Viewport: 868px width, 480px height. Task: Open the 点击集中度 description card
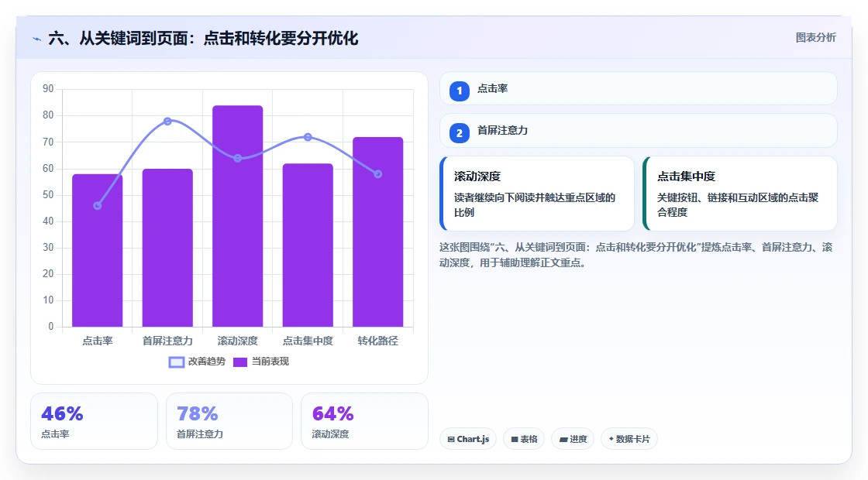point(740,194)
